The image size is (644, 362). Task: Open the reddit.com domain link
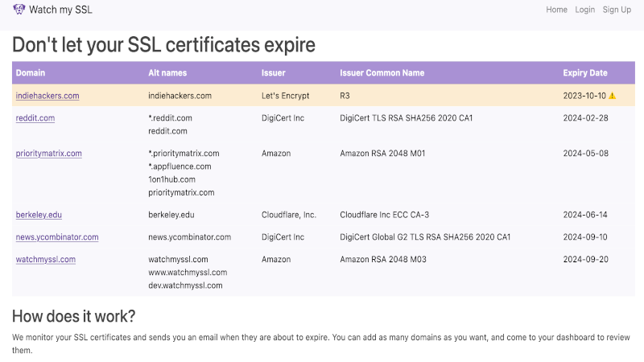click(35, 118)
